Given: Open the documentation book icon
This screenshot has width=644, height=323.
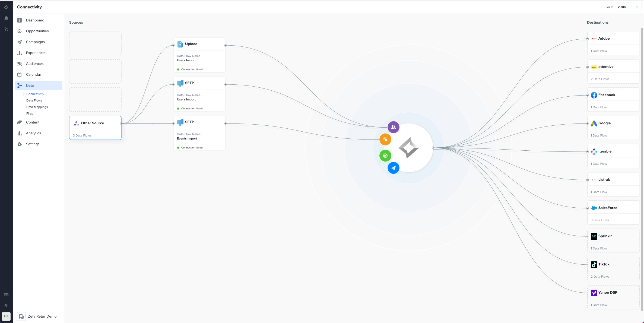Looking at the screenshot, I should click(x=6, y=295).
